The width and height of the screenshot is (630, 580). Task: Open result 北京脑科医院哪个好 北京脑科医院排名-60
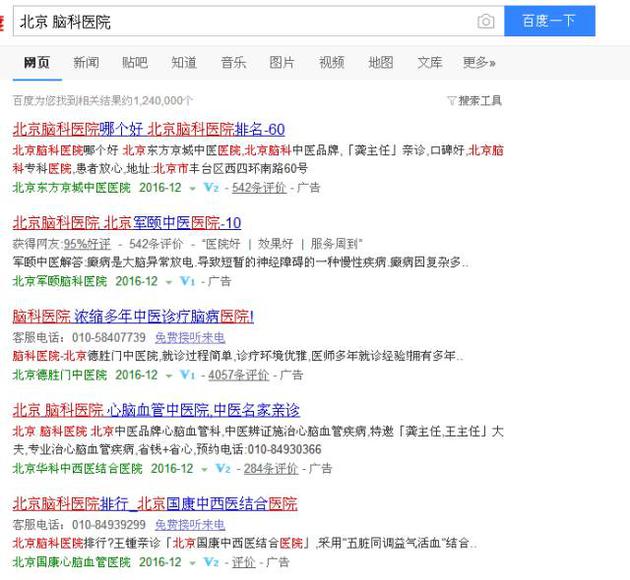149,129
